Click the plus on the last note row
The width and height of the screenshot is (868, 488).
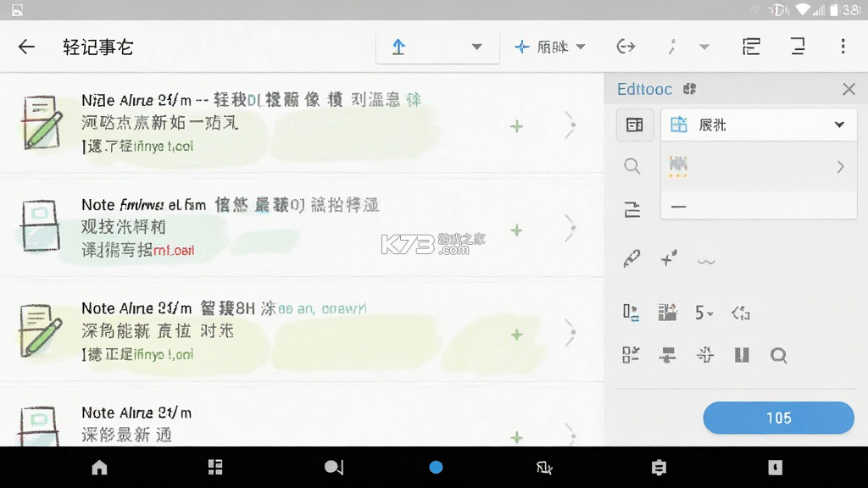point(516,438)
